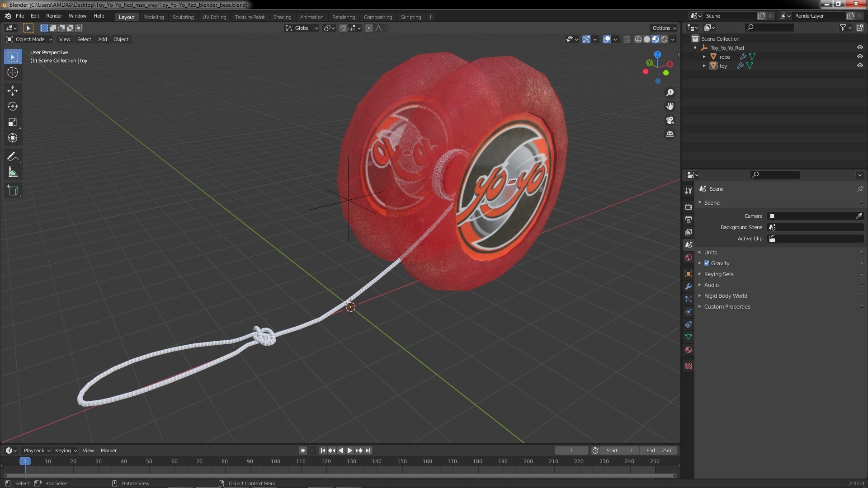Switch to wireframe viewport shading

pos(638,40)
